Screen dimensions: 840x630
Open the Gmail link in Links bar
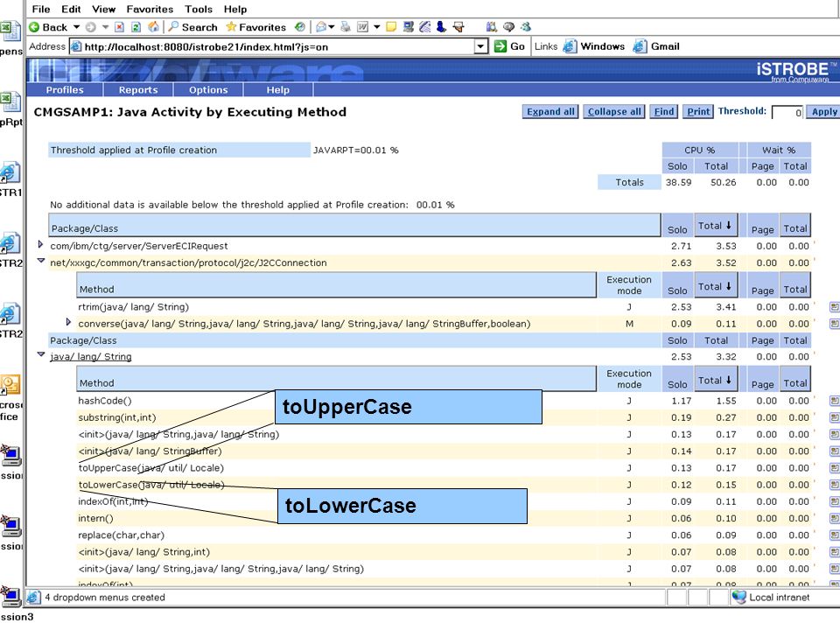coord(656,46)
